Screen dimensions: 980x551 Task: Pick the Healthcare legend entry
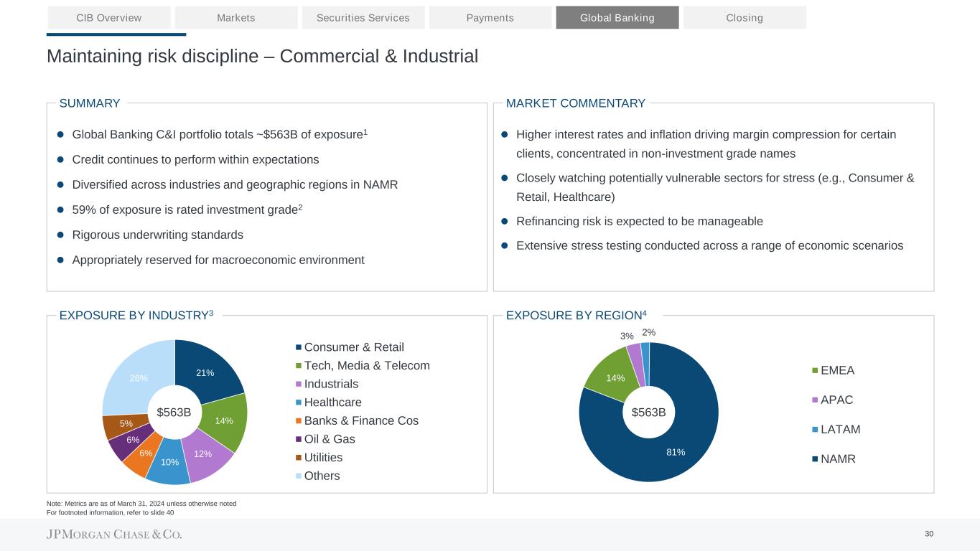tap(333, 402)
